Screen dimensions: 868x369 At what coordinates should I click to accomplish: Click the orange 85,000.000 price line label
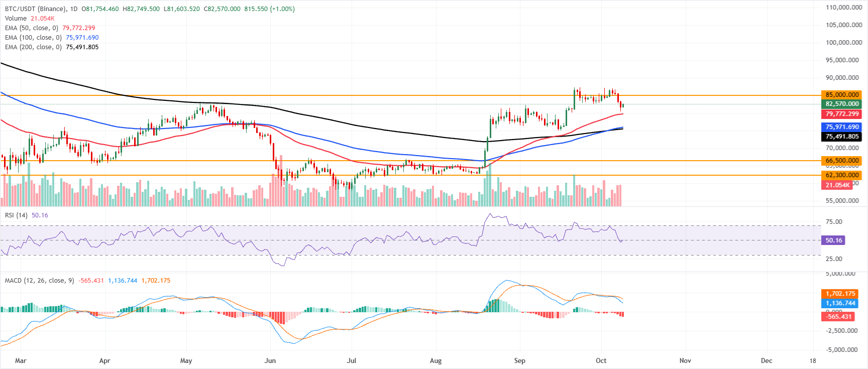point(842,94)
